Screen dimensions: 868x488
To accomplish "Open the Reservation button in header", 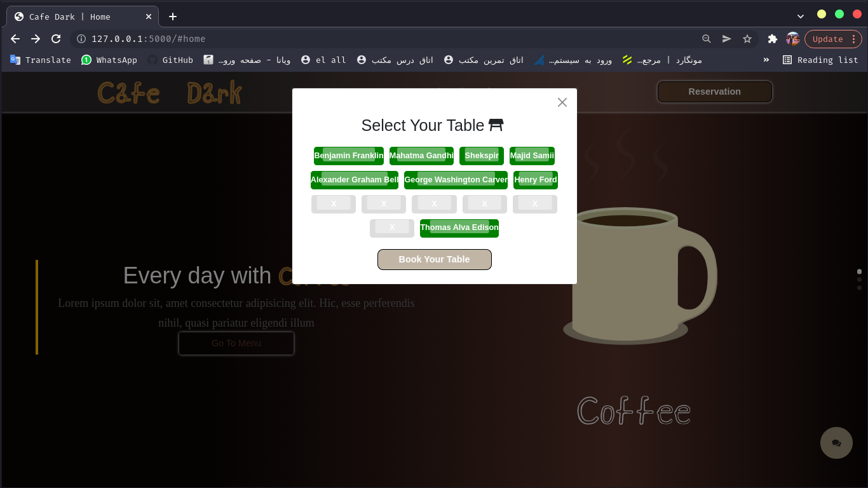I will pyautogui.click(x=715, y=91).
